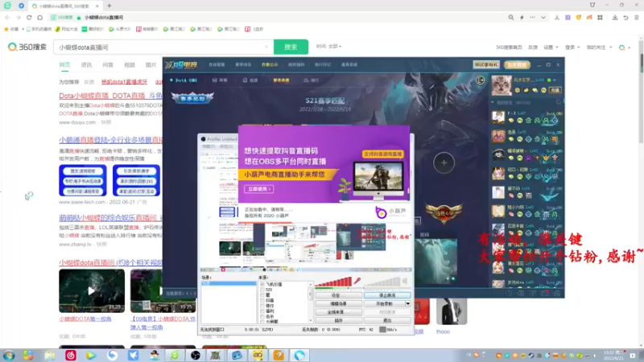Expand the arrow beside 开始录制 in OBS

(408, 304)
